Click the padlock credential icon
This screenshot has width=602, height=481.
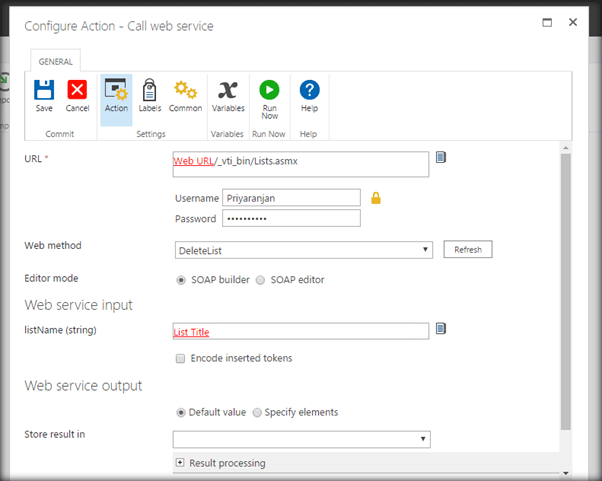pyautogui.click(x=376, y=198)
